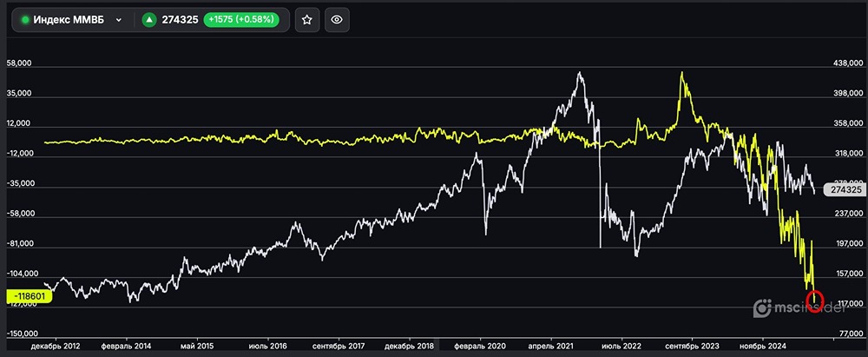
Task: Click the 237,000 right axis value
Action: coord(848,214)
